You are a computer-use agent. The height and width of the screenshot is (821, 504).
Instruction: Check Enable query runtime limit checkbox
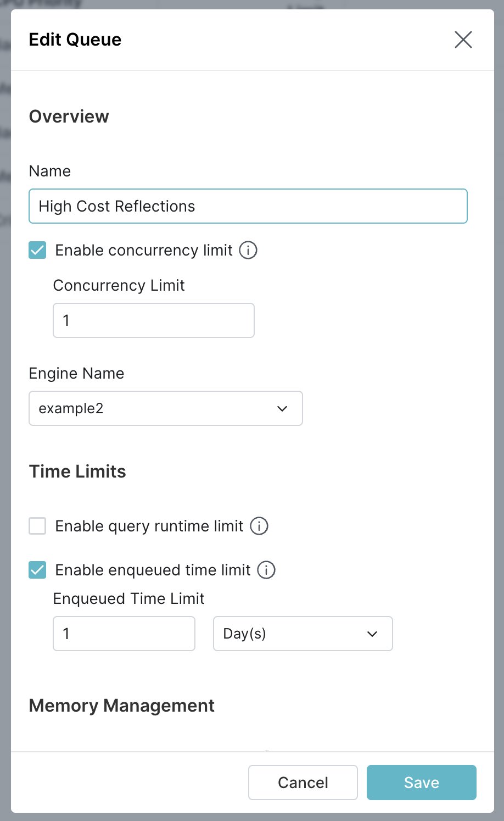point(37,526)
